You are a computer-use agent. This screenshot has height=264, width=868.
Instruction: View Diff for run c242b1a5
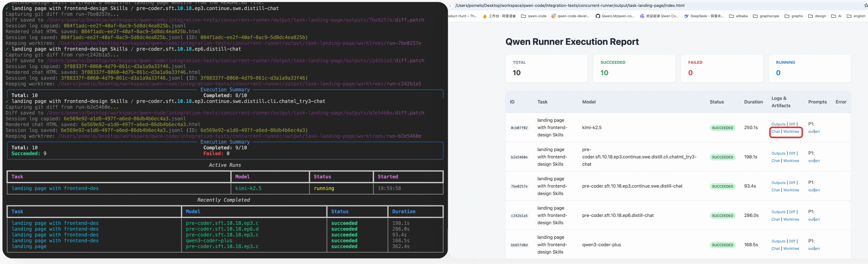[792, 212]
